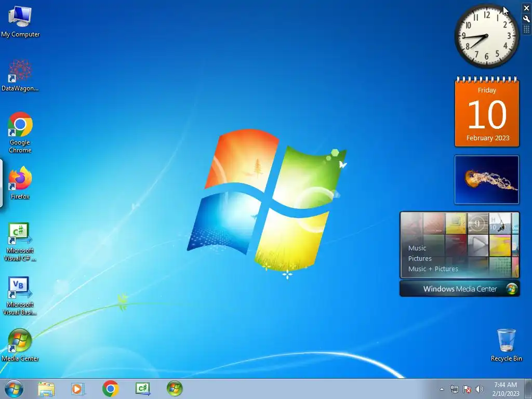Select Pictures in Media Center gadget
The width and height of the screenshot is (532, 399).
(x=420, y=259)
